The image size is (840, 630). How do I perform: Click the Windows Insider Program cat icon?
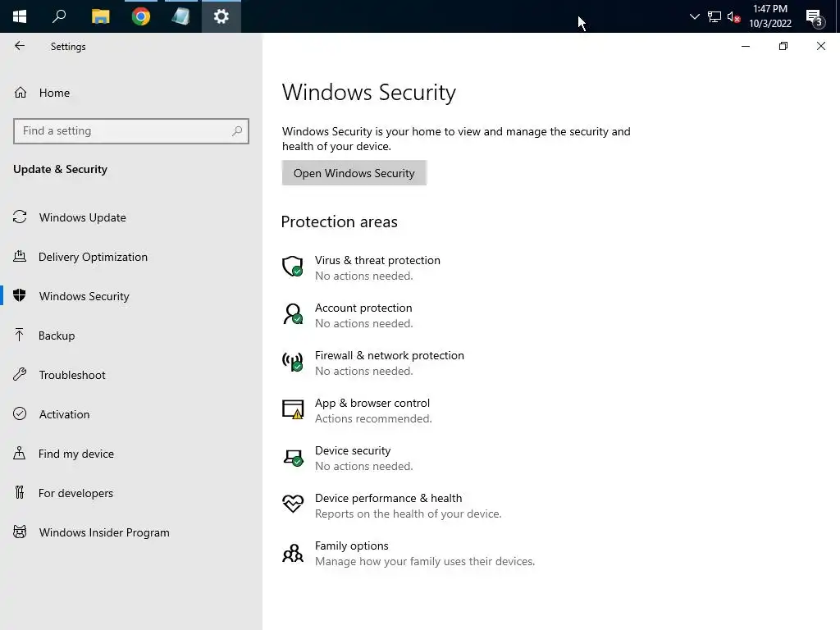[20, 532]
